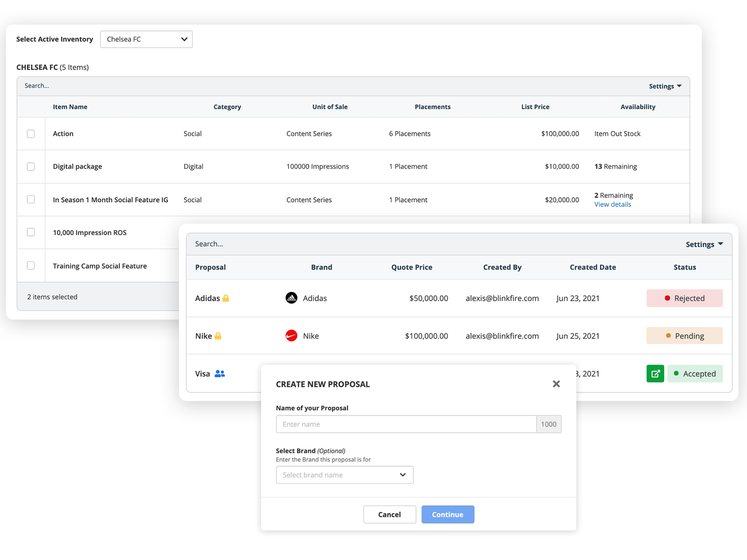Screen dimensions: 747x560
Task: Focus the Enter name proposal field
Action: 406,424
